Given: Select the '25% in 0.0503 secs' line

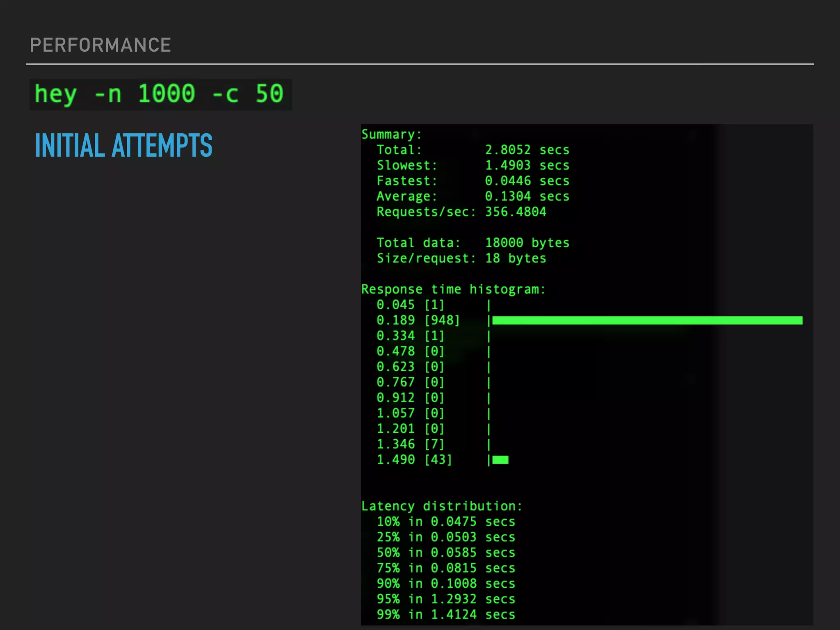Looking at the screenshot, I should coord(446,537).
